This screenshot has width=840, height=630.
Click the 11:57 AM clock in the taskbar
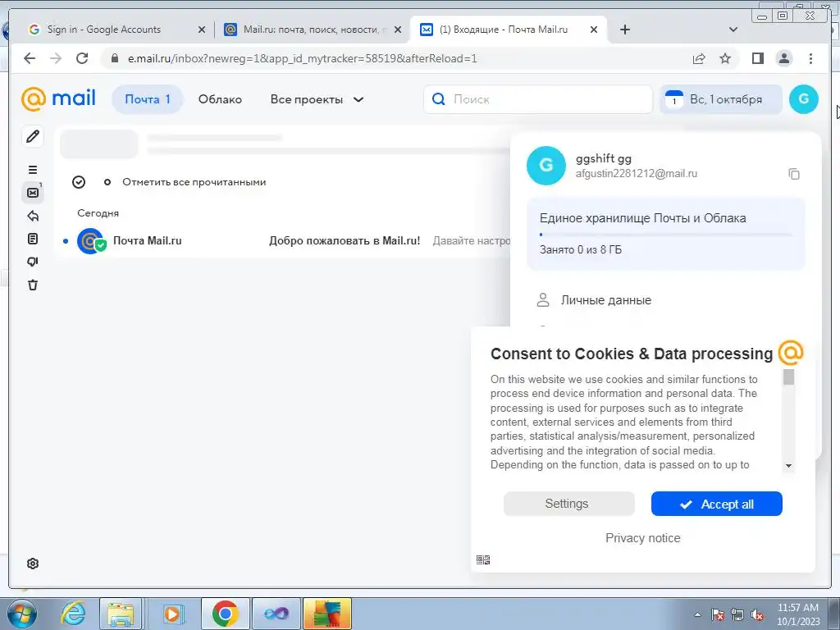[798, 608]
